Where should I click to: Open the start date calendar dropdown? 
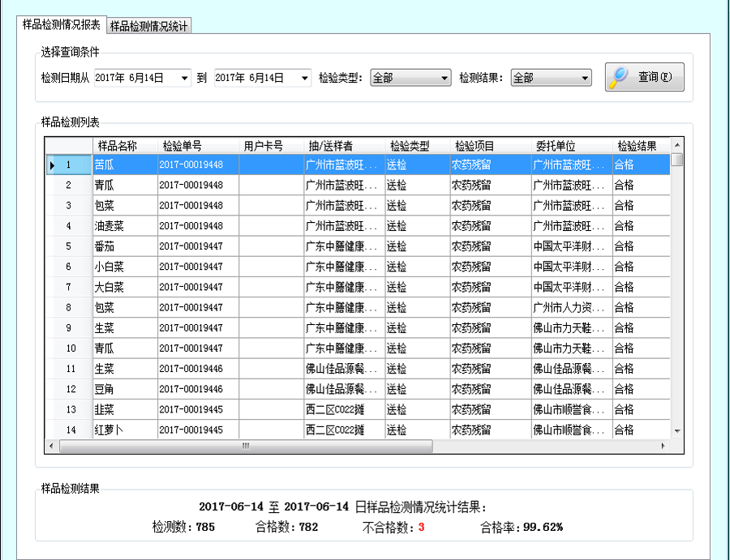tap(186, 79)
